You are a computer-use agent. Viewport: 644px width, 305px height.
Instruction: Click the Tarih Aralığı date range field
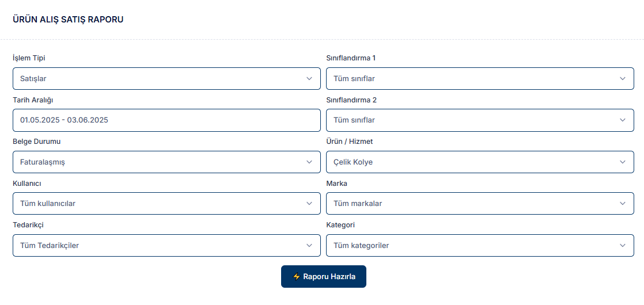[166, 120]
